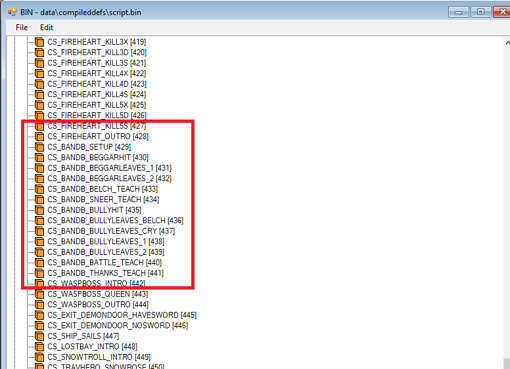The width and height of the screenshot is (510, 369).
Task: Click the icon next to CS_SHIP_SAILS [447]
Action: coord(39,336)
